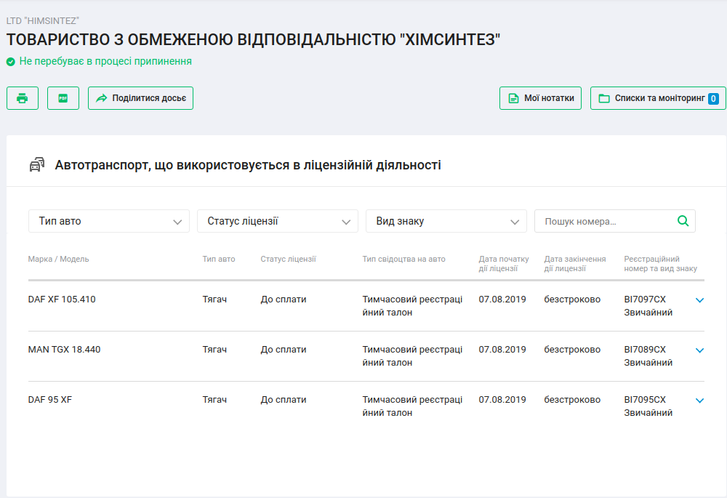Select the 'MAN TGX 18.440' model cell
The width and height of the screenshot is (727, 498).
(x=64, y=350)
